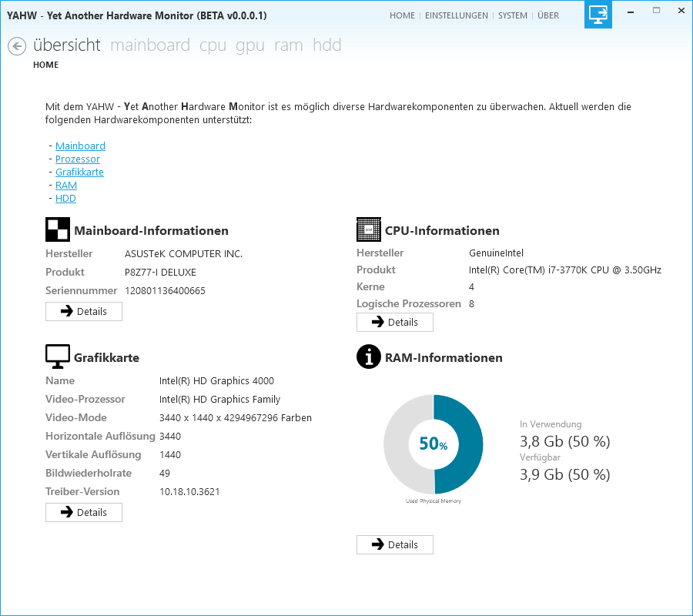Select serial number 120801136400665

tap(166, 291)
